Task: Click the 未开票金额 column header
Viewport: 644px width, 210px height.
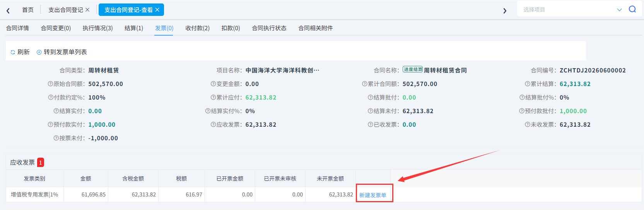Action: coord(330,179)
